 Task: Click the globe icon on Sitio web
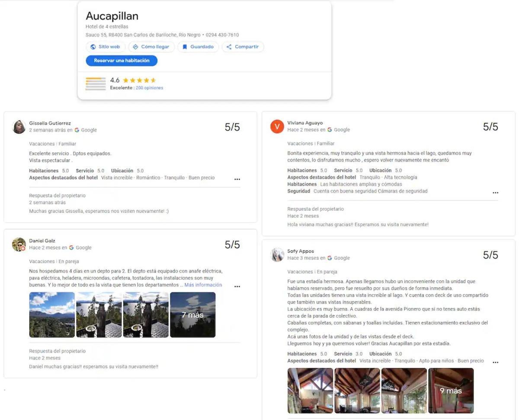click(93, 47)
